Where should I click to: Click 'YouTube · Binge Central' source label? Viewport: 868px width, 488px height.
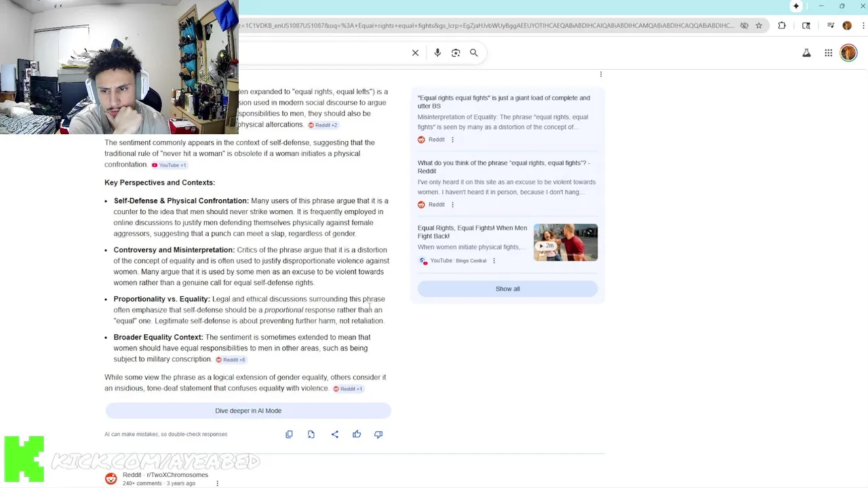[458, 261]
